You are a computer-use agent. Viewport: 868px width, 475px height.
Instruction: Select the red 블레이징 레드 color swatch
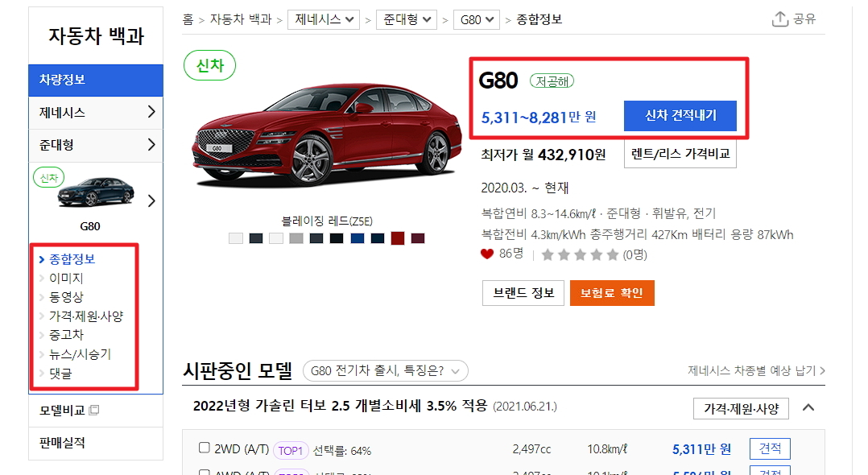tap(398, 238)
